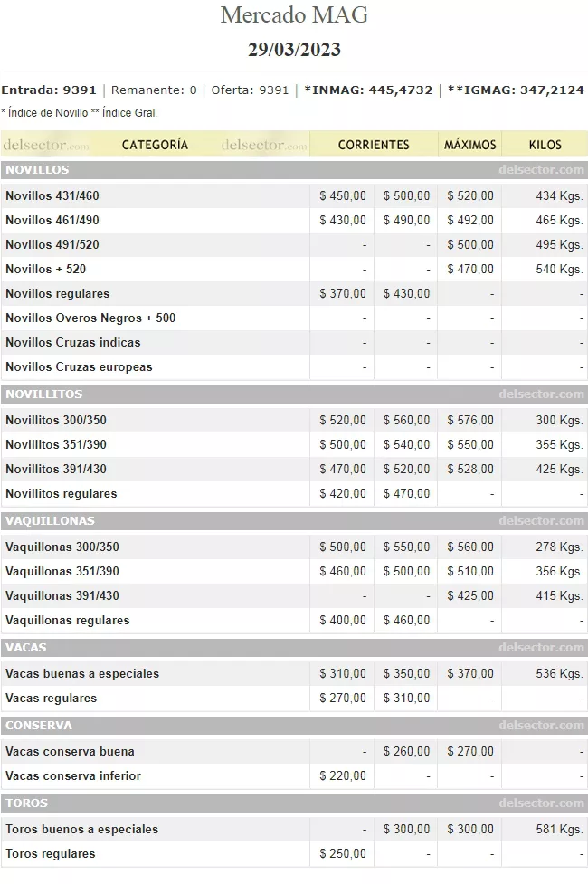Click the CORRIENTES column header
Image resolution: width=588 pixels, height=884 pixels.
point(374,145)
